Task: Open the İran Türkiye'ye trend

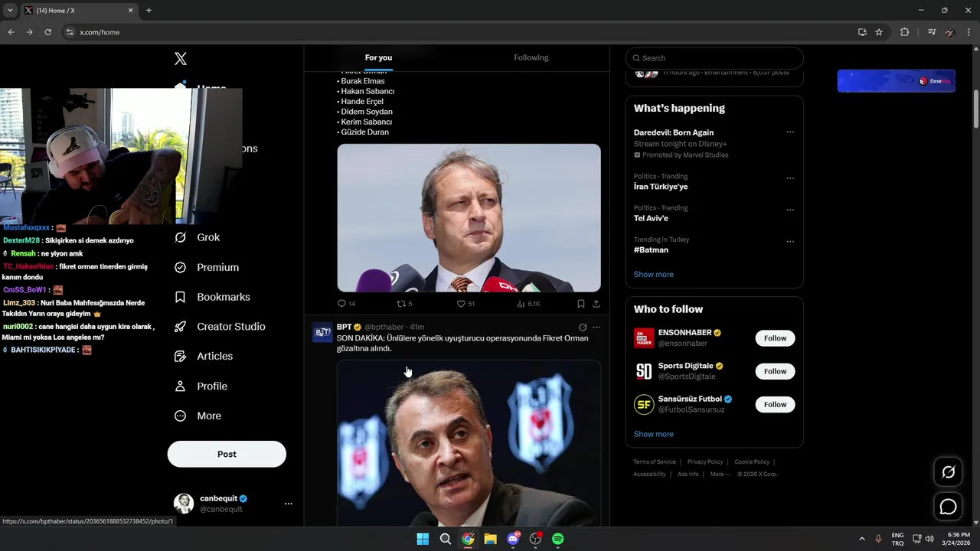Action: (661, 187)
